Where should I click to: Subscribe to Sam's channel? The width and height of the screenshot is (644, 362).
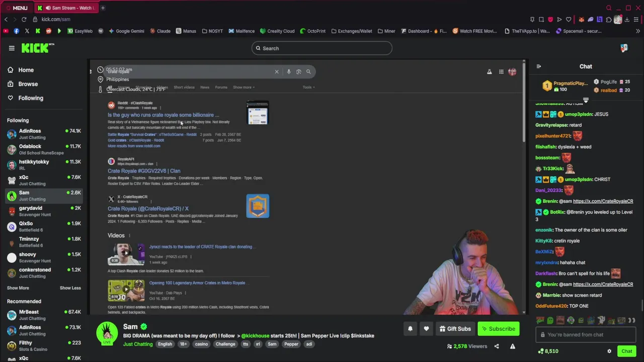pyautogui.click(x=498, y=329)
